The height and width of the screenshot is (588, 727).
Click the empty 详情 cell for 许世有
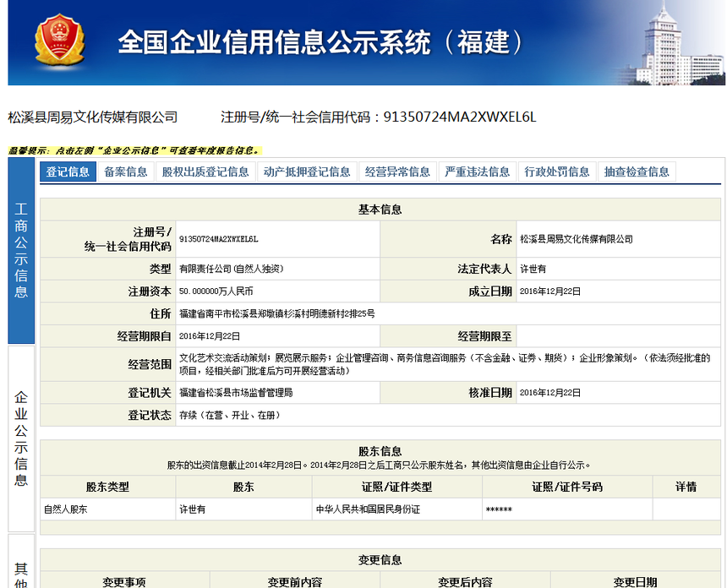(x=686, y=509)
